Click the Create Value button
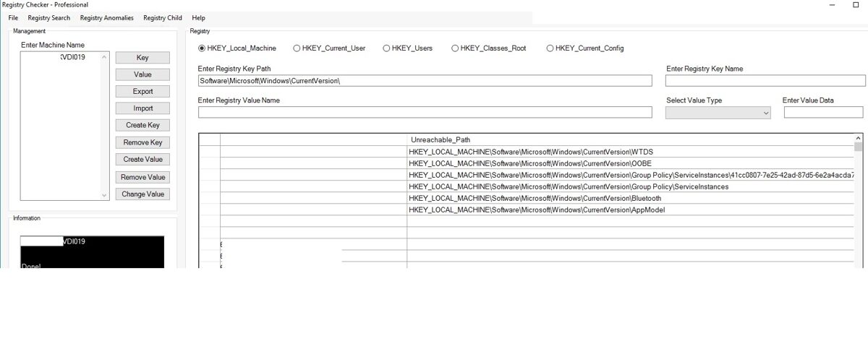The image size is (868, 354). coord(142,160)
